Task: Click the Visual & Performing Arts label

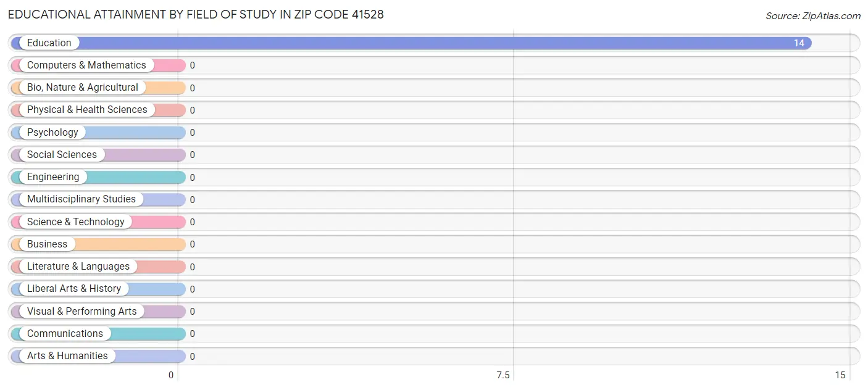Action: [x=82, y=312]
